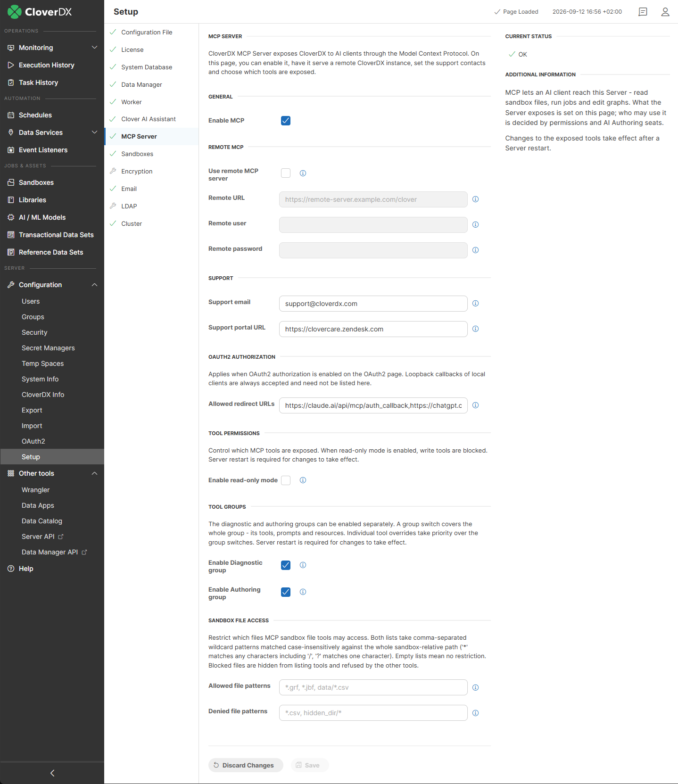The height and width of the screenshot is (784, 678).
Task: Click the Discard Changes button
Action: pos(246,765)
